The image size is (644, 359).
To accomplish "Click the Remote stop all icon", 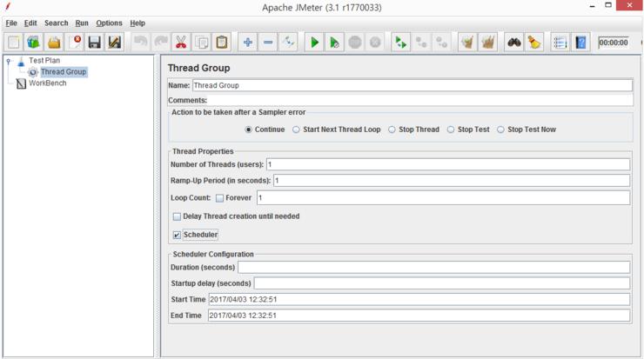I will tap(421, 43).
